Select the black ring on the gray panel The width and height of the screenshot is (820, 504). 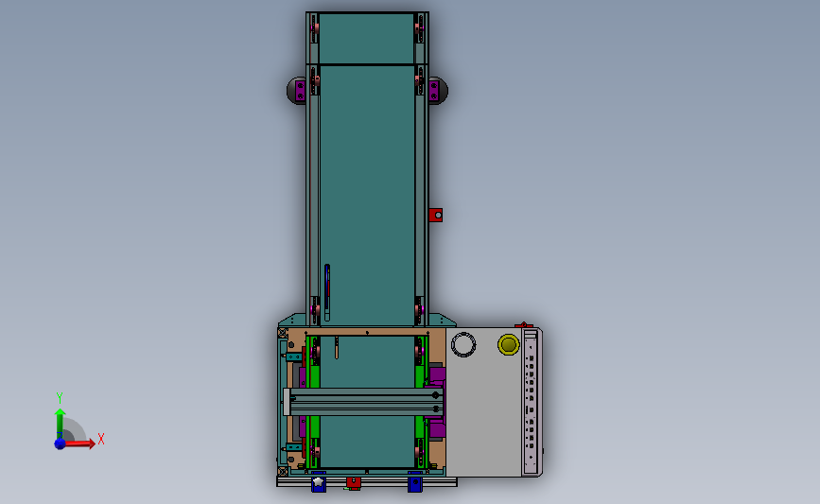tap(463, 345)
